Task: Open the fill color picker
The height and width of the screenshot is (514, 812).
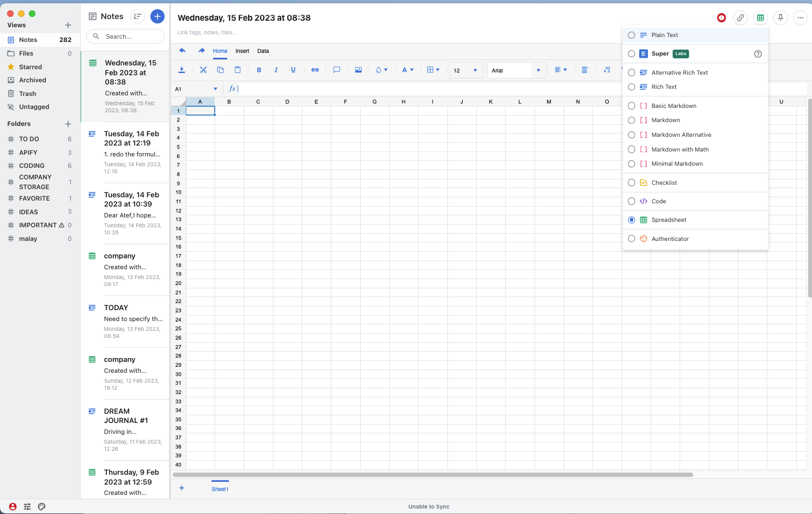Action: (381, 70)
